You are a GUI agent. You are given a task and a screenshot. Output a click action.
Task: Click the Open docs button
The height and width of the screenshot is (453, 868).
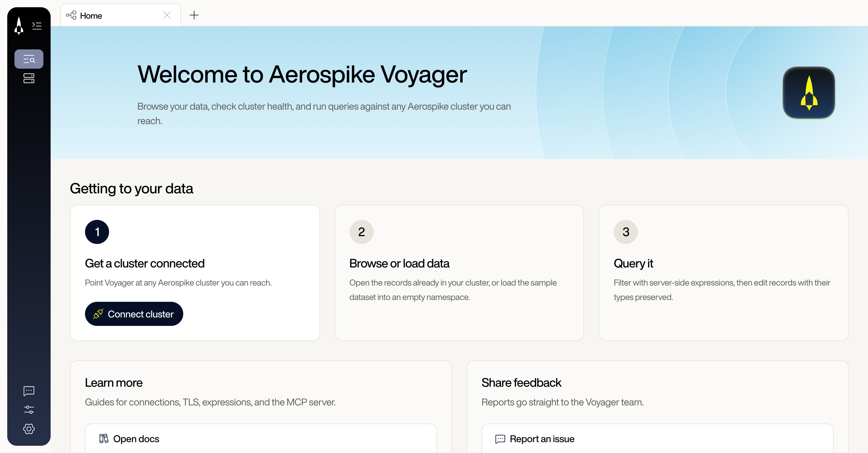[x=261, y=439]
